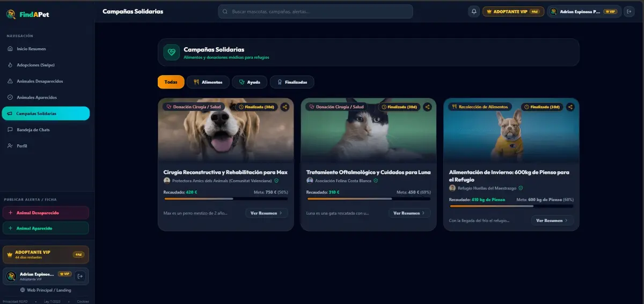Open Ver Resumen for the Max campaign
644x304 pixels.
pos(267,213)
